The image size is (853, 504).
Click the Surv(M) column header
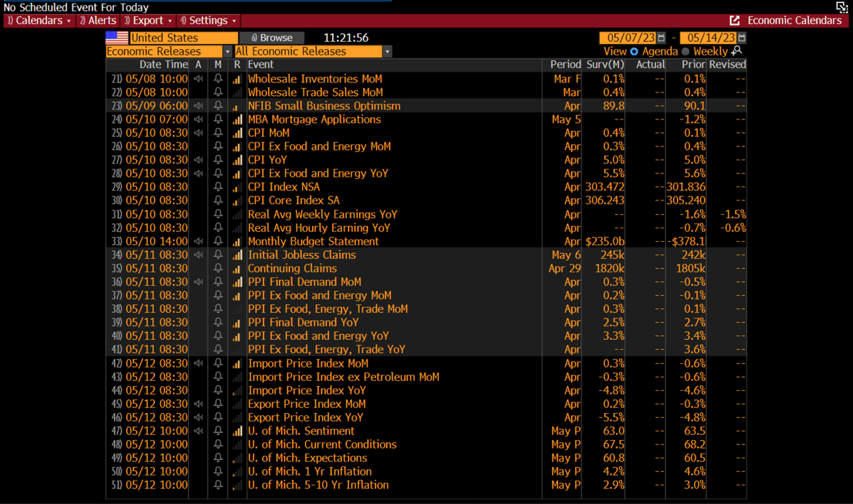click(606, 65)
